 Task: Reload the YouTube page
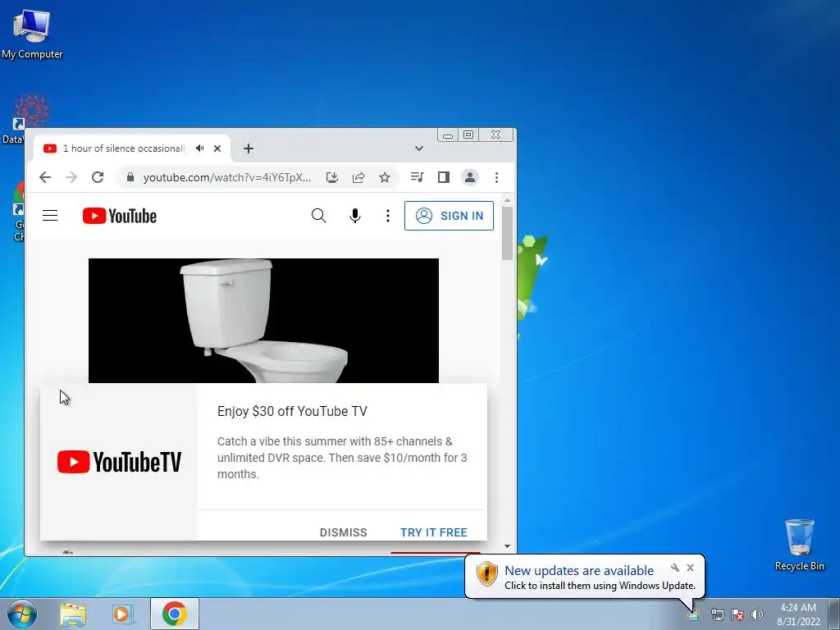[x=98, y=177]
